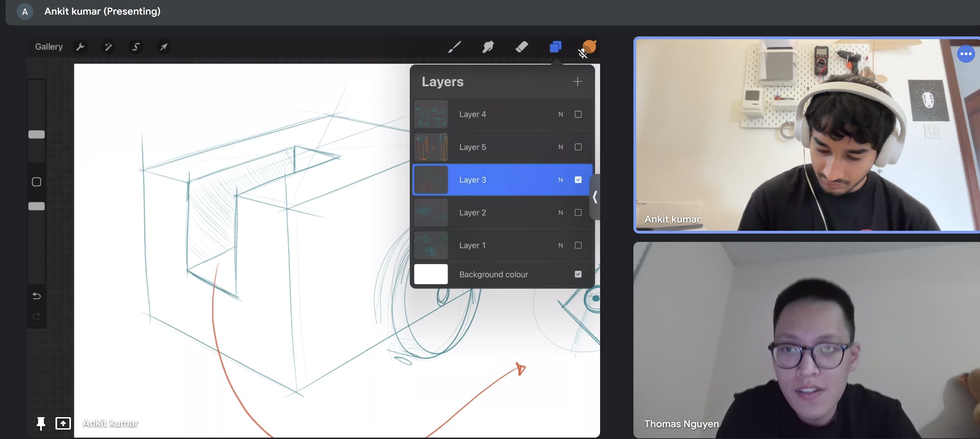Show Layer 2 via its checkbox
The width and height of the screenshot is (980, 439).
[x=578, y=212]
